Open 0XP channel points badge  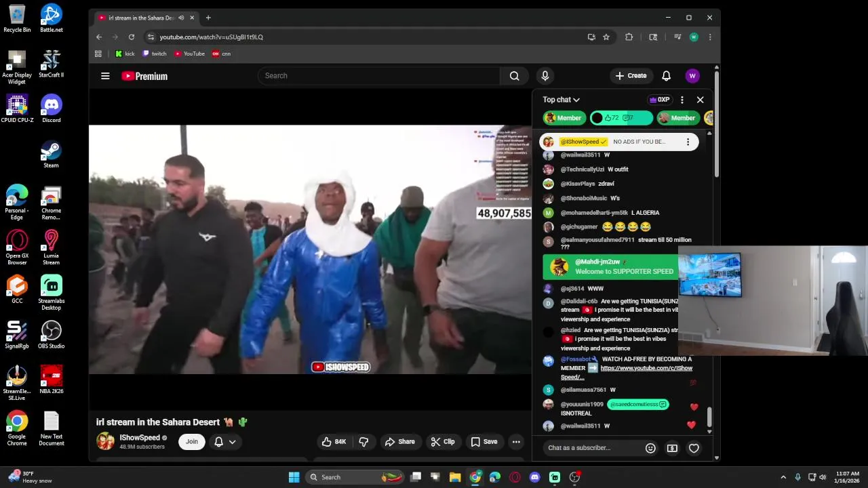click(660, 100)
